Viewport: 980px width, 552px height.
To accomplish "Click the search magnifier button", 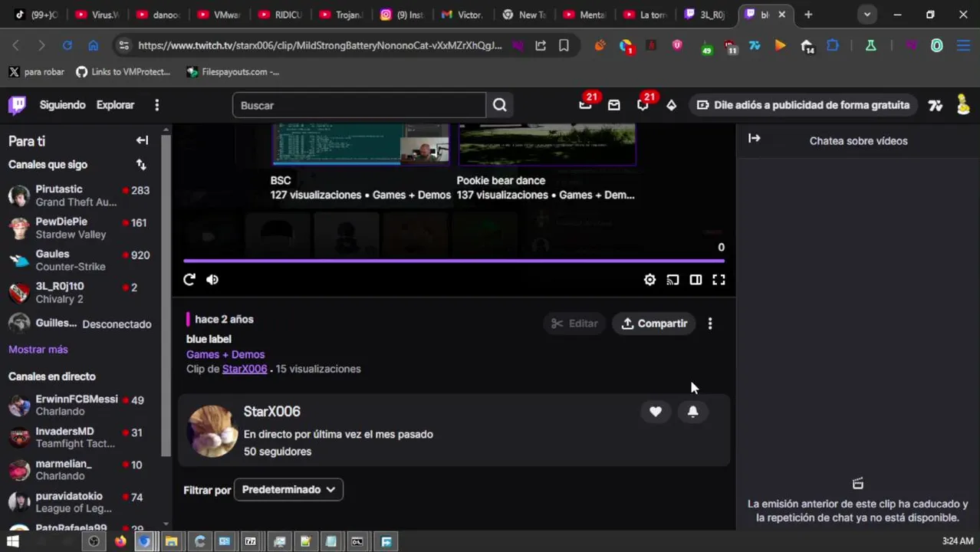I will tap(499, 105).
